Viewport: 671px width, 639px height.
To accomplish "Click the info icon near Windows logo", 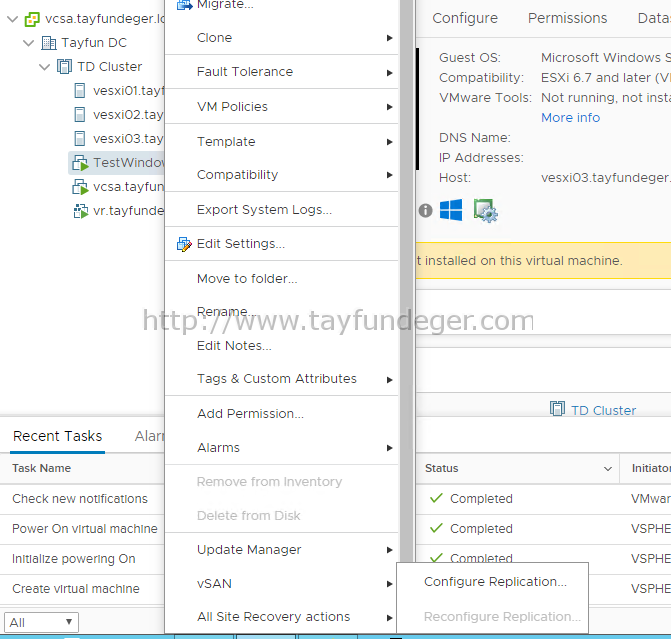I will (425, 211).
